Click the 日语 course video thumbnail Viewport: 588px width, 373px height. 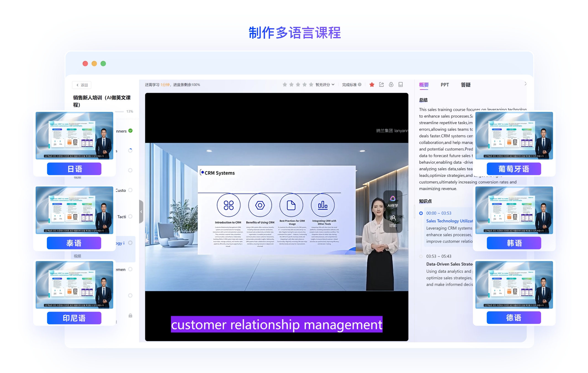pos(74,136)
